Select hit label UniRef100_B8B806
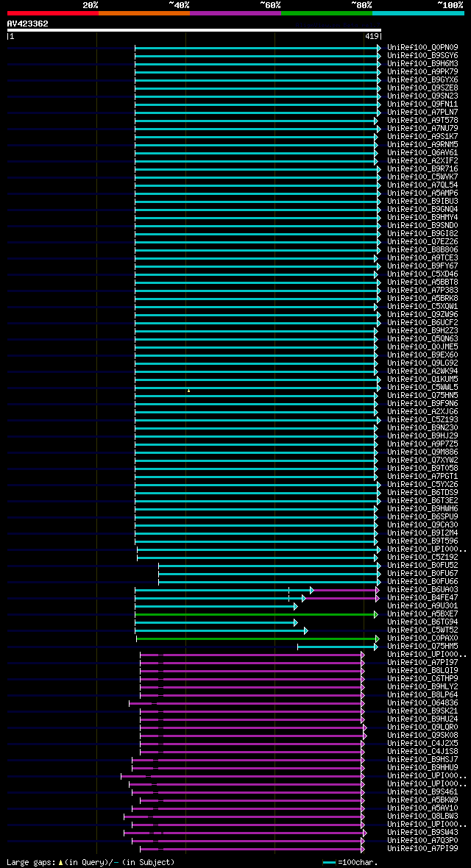 pos(422,250)
